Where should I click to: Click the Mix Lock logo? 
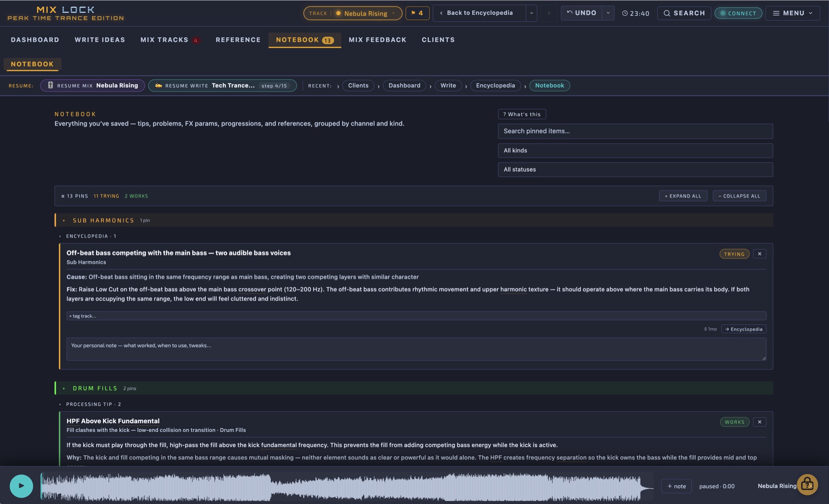[x=65, y=13]
